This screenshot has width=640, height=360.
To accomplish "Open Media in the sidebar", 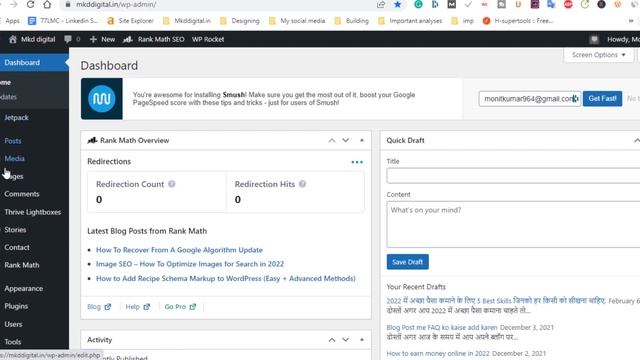I will click(14, 158).
